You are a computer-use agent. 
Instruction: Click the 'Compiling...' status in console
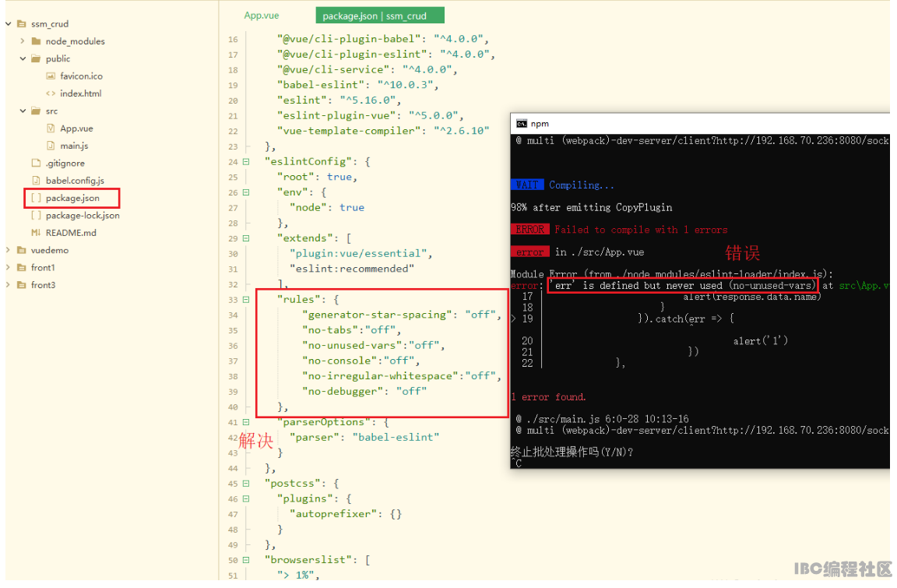(581, 185)
